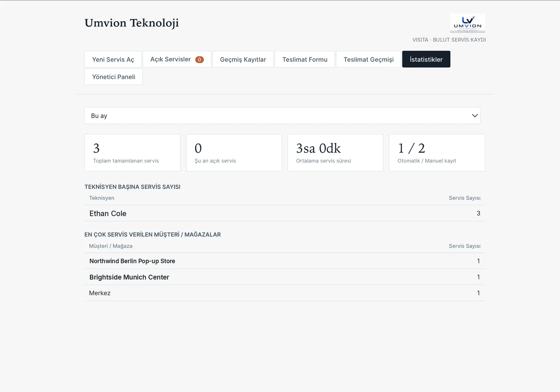Image resolution: width=560 pixels, height=392 pixels.
Task: Select the Brightside Munich Center row
Action: [285, 277]
